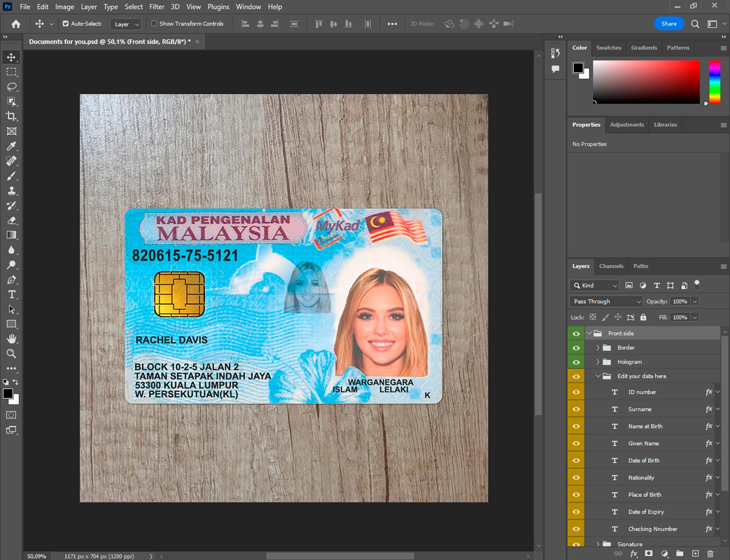Select the Brush tool
The image size is (730, 560).
12,176
